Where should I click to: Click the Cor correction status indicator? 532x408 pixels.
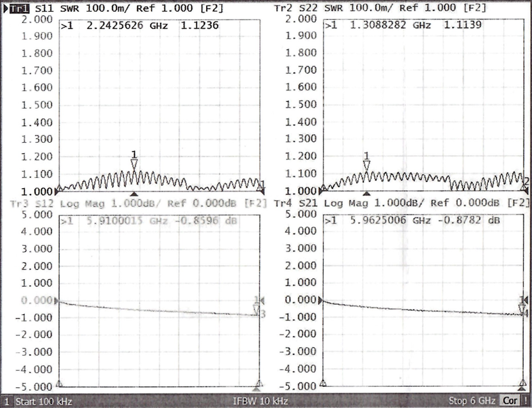509,402
